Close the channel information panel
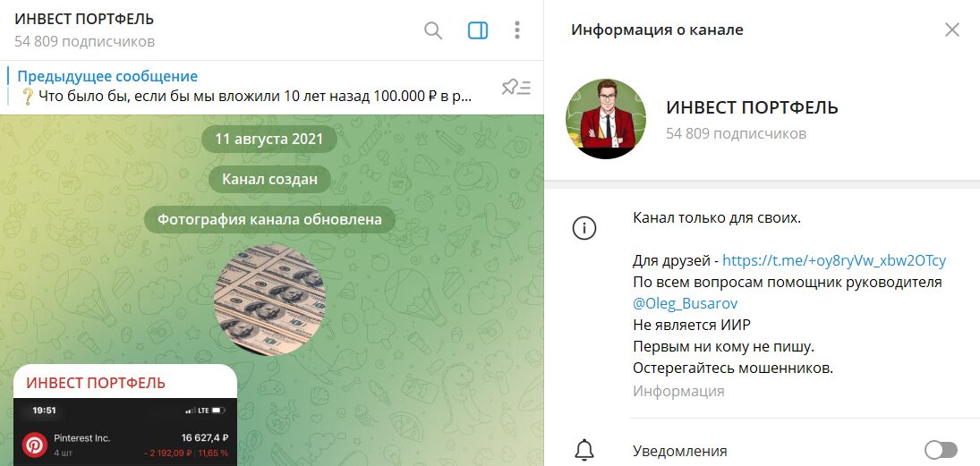This screenshot has height=466, width=980. pyautogui.click(x=952, y=30)
